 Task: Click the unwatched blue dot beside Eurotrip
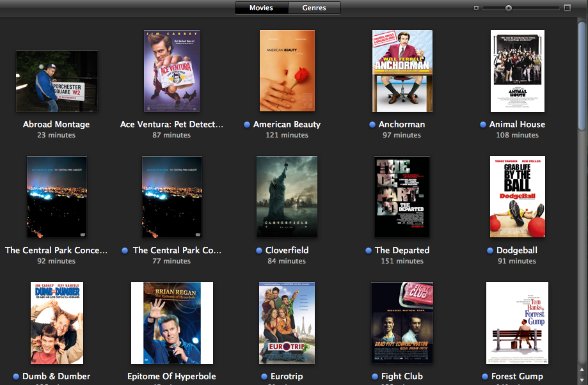click(x=264, y=377)
